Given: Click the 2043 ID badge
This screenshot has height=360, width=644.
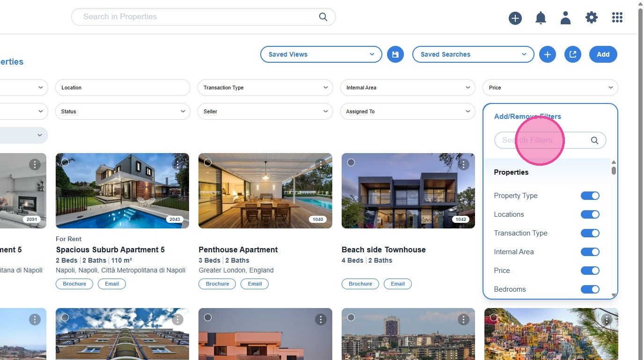Looking at the screenshot, I should click(x=175, y=220).
